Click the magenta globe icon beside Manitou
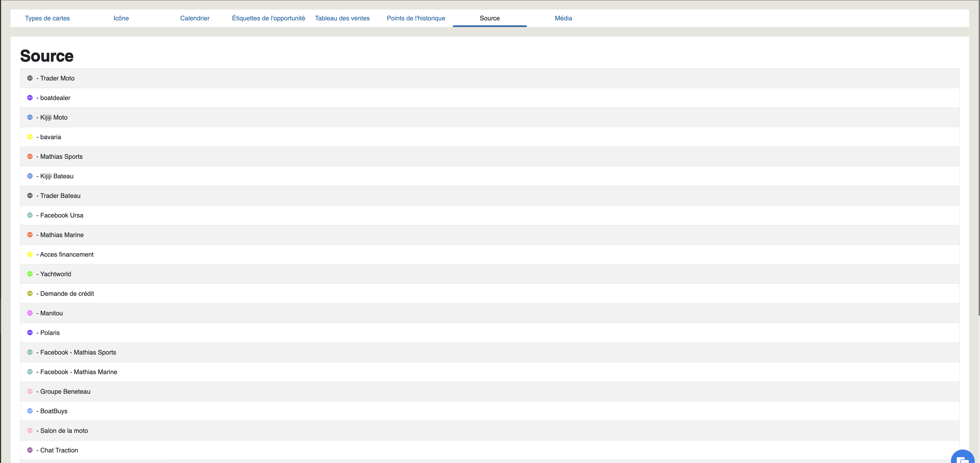 tap(30, 313)
